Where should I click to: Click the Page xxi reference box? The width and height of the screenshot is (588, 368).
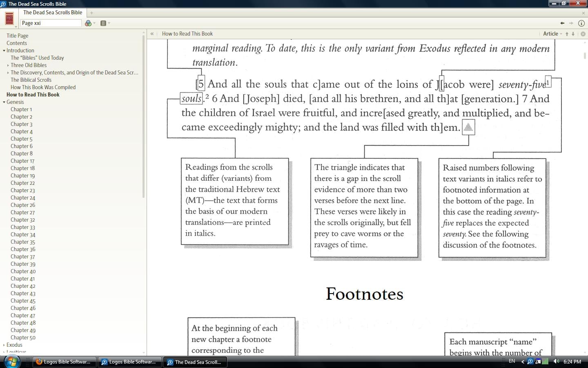click(51, 23)
